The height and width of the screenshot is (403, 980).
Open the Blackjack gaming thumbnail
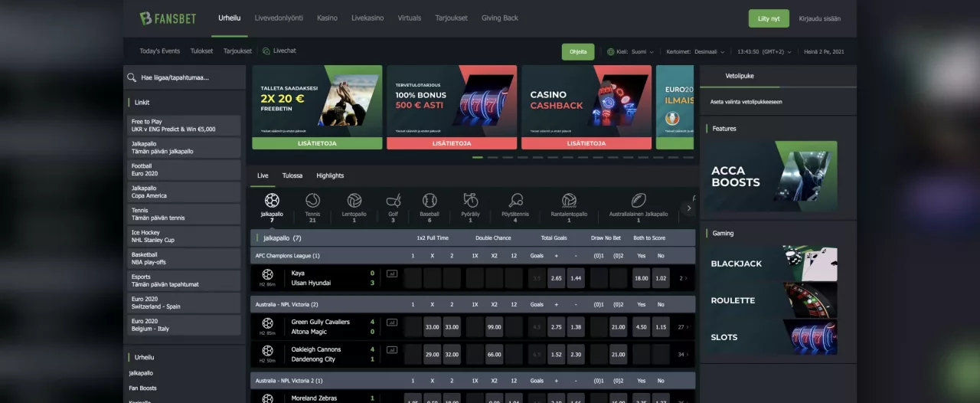point(771,264)
